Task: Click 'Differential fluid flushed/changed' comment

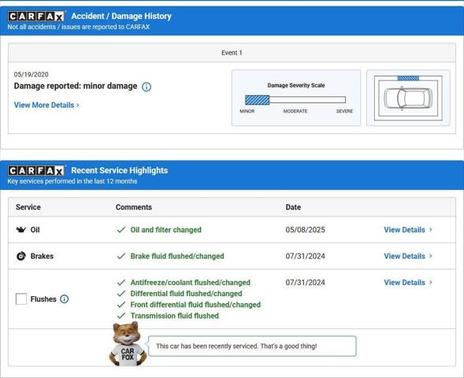Action: 186,293
